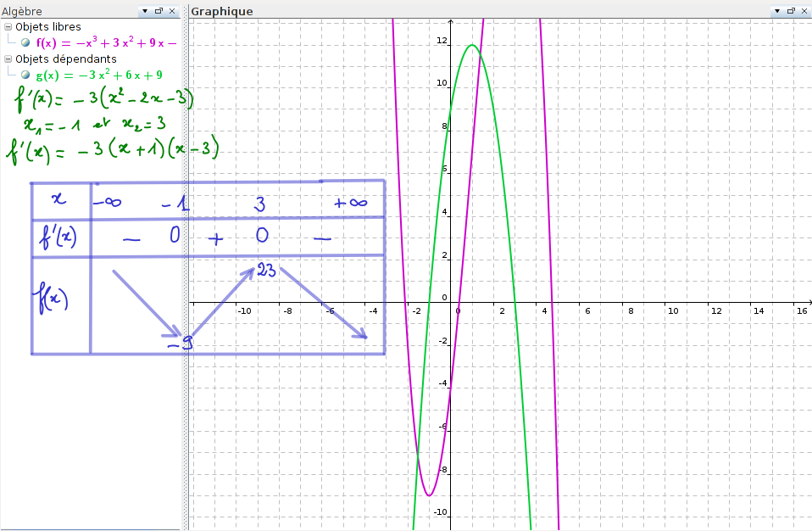Image resolution: width=812 pixels, height=531 pixels.
Task: Select the f(x) cubic formula entry
Action: 106,42
